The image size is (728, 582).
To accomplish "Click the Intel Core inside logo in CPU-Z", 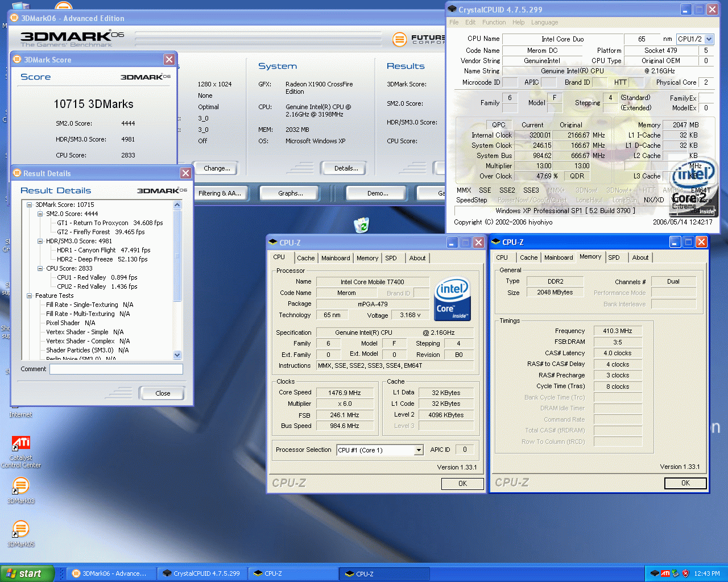I will [x=453, y=298].
